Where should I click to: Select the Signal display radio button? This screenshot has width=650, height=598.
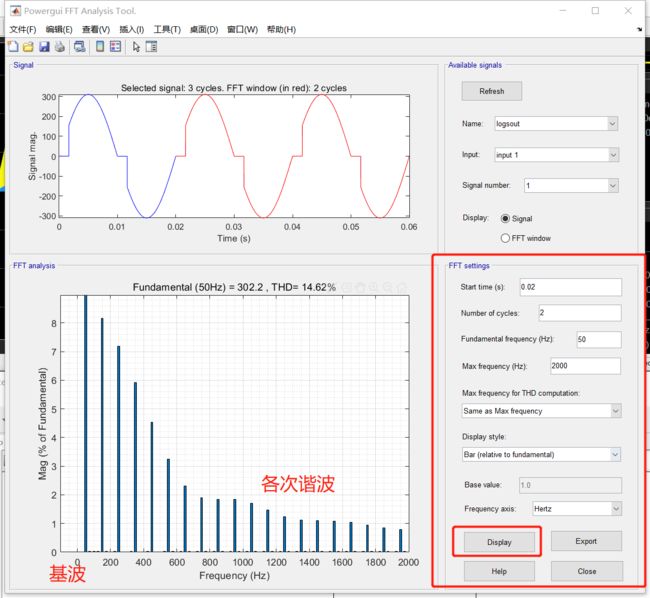[x=505, y=218]
